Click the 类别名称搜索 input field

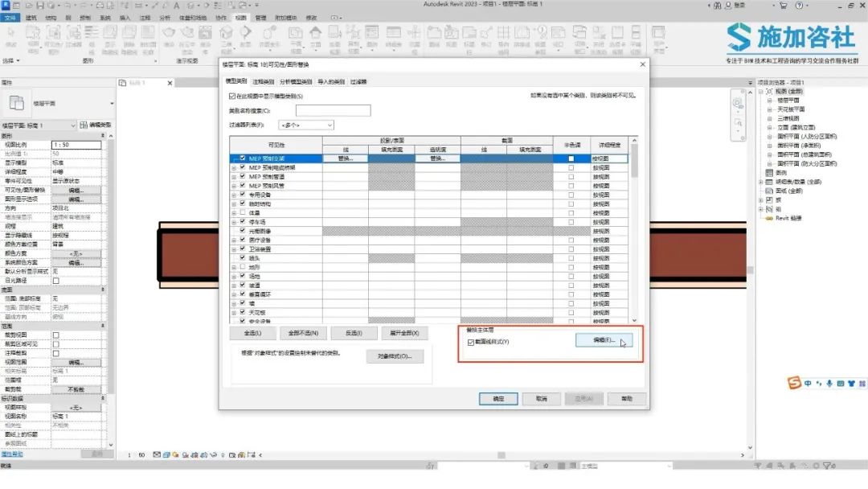333,110
